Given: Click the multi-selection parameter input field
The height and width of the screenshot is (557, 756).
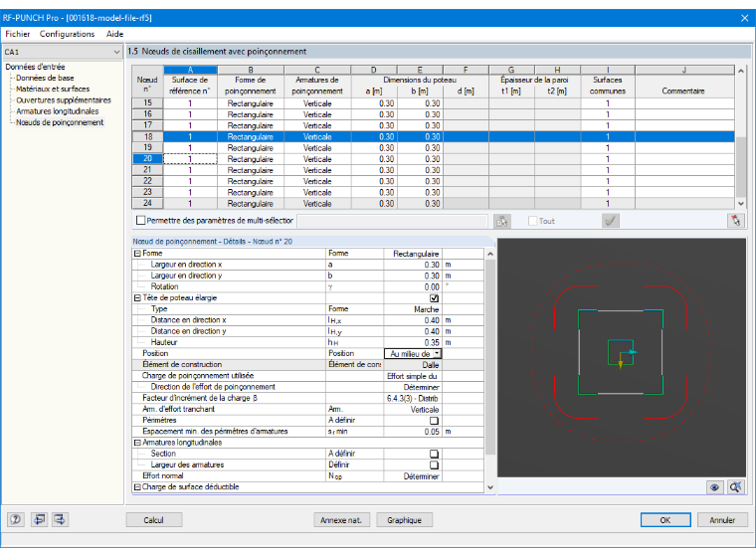Looking at the screenshot, I should coord(393,221).
